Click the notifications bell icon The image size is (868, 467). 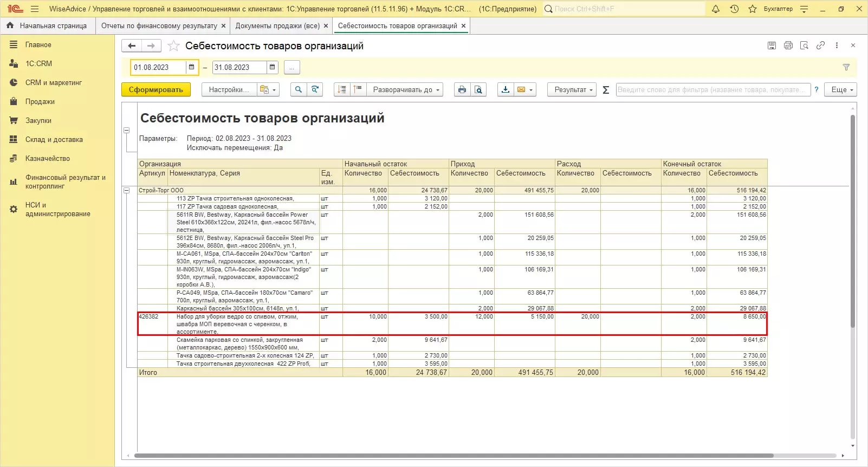coord(715,9)
